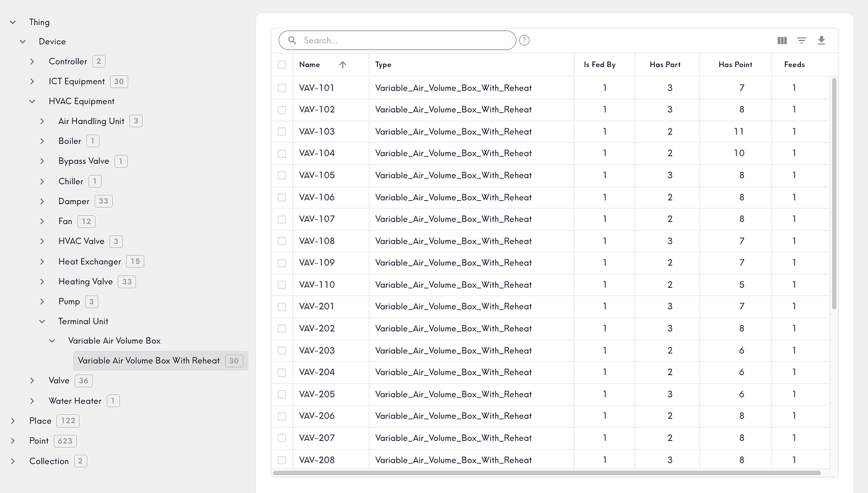The width and height of the screenshot is (868, 493).
Task: Select the HVAC Valve tree item
Action: (x=81, y=241)
